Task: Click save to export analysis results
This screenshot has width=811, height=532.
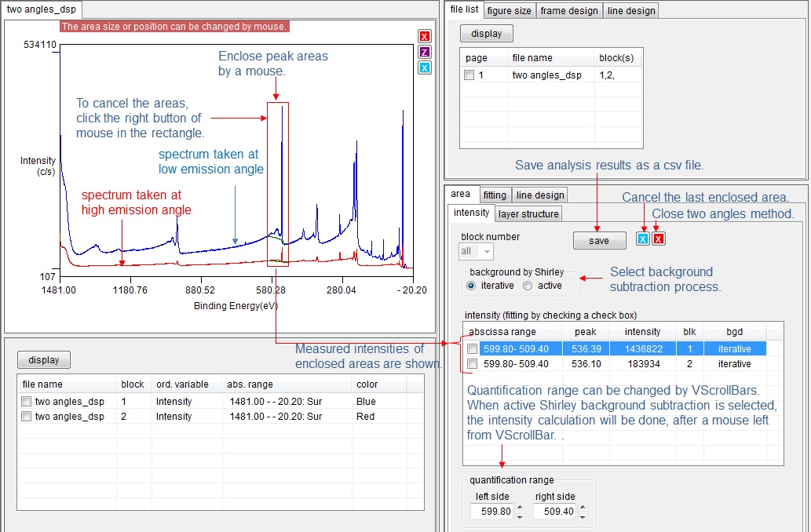Action: (598, 241)
